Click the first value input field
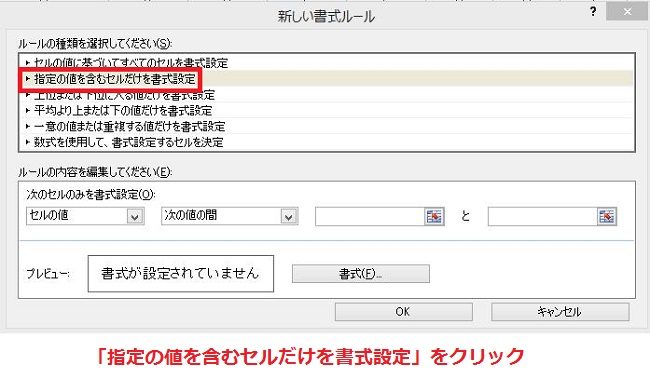Viewport: 650px width, 386px height. 369,216
